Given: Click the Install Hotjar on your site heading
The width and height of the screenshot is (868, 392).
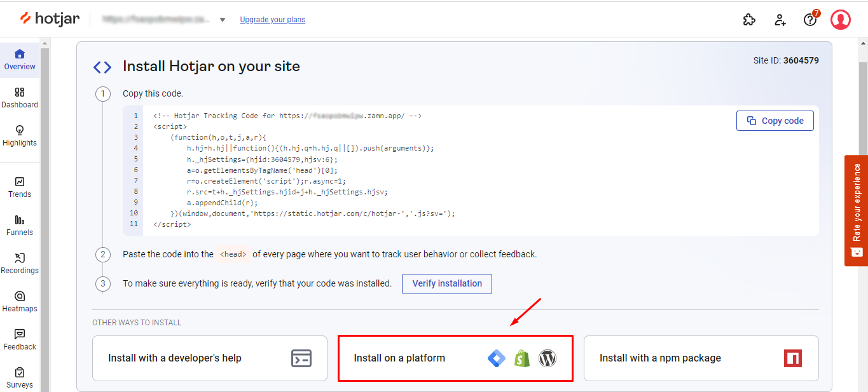Looking at the screenshot, I should (x=211, y=66).
